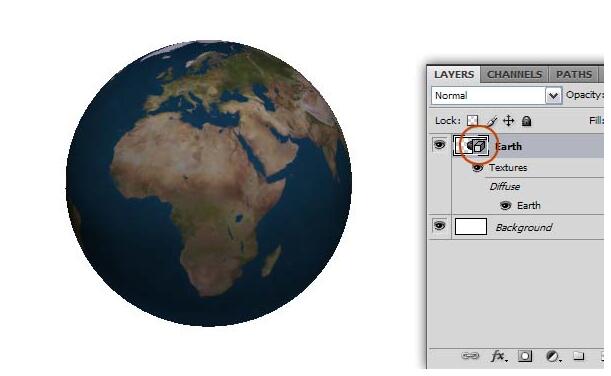The height and width of the screenshot is (376, 611).
Task: Switch to the Paths tab
Action: pos(574,74)
